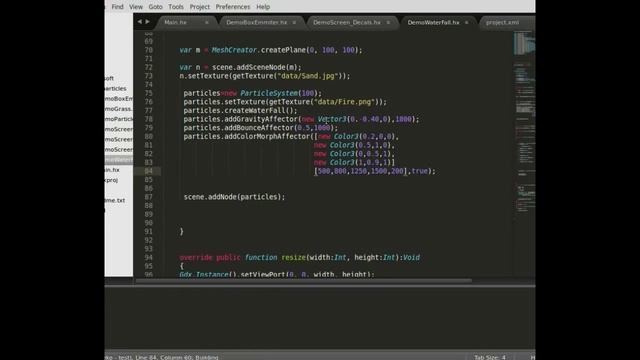Switch to the Main.hx tab
The height and width of the screenshot is (360, 640).
point(176,22)
